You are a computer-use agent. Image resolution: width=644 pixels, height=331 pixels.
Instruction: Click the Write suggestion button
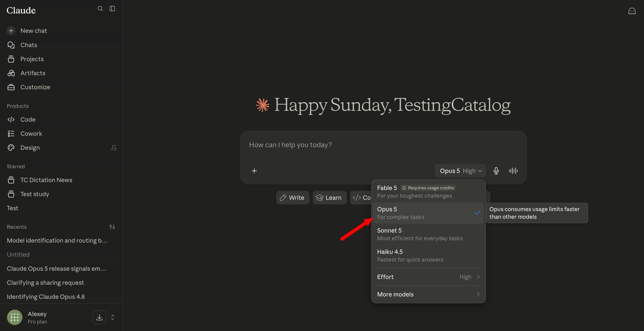coord(292,198)
